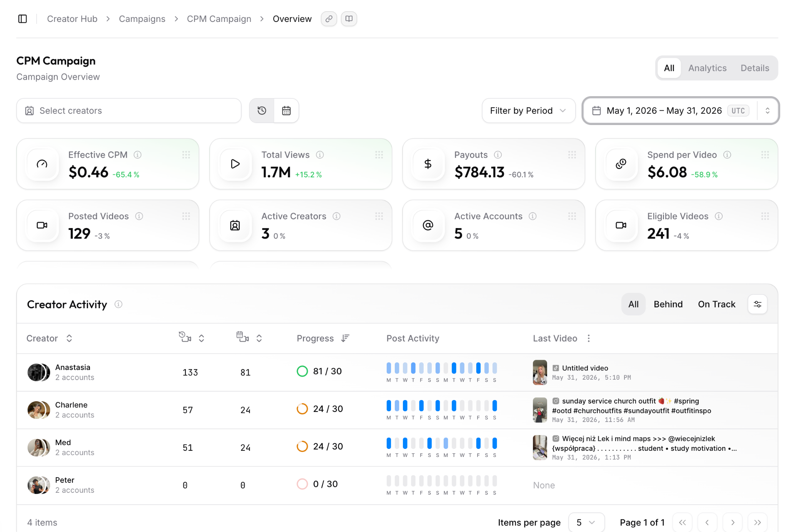Filter creator activity to Behind
This screenshot has height=532, width=788.
pyautogui.click(x=668, y=304)
